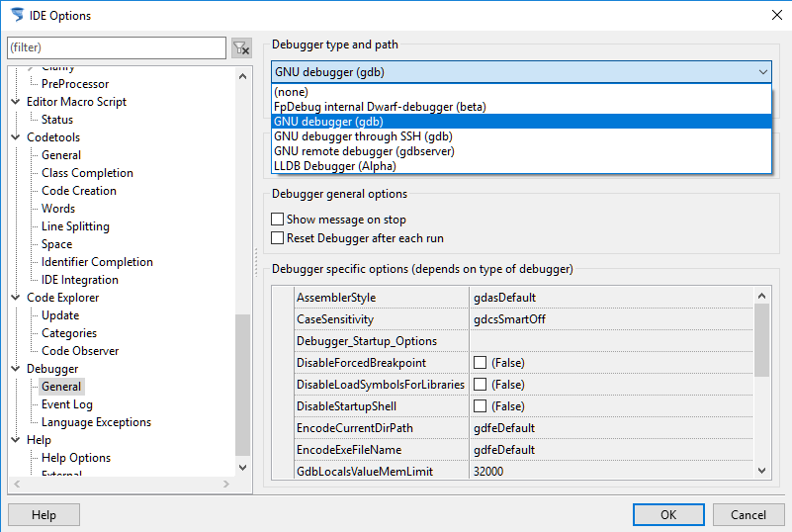Select EncodeExeFileName value gdfeDefault

[611, 450]
